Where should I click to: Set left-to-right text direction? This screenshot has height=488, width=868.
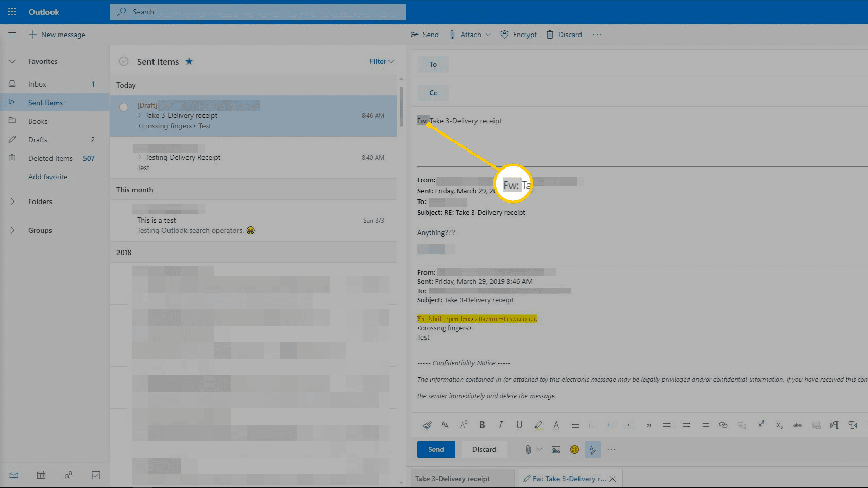[835, 425]
